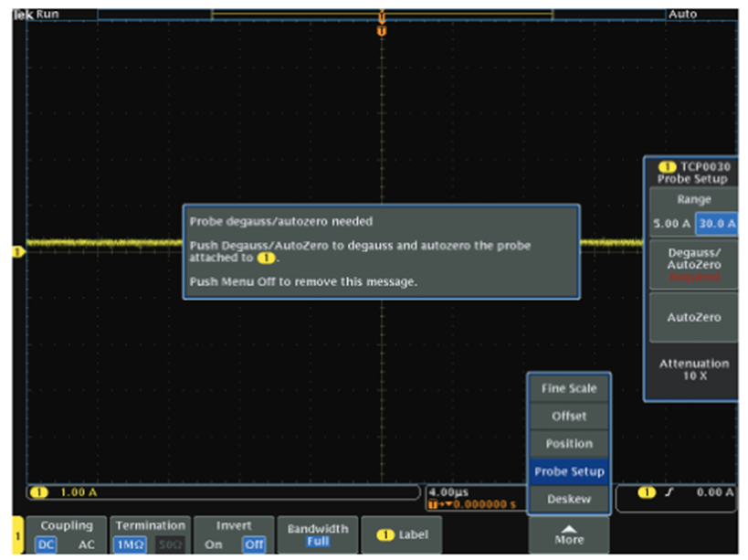Select Fine Scale from the popup menu
The width and height of the screenshot is (748, 560).
coord(568,388)
